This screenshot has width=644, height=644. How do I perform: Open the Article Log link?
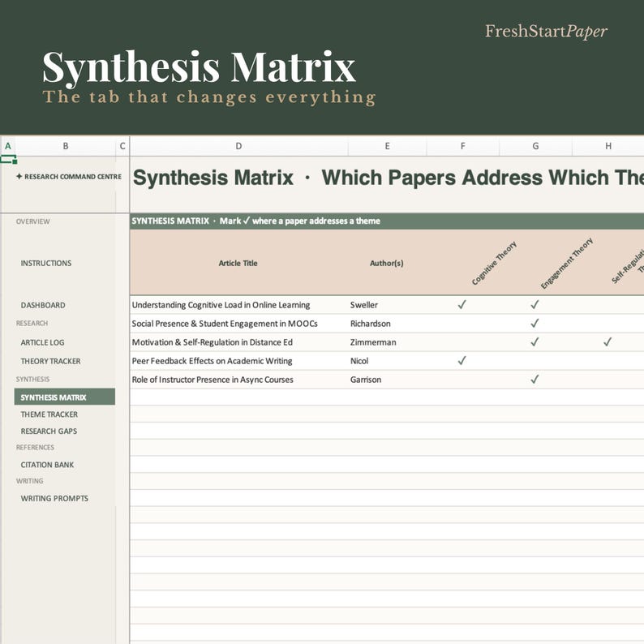coord(42,342)
